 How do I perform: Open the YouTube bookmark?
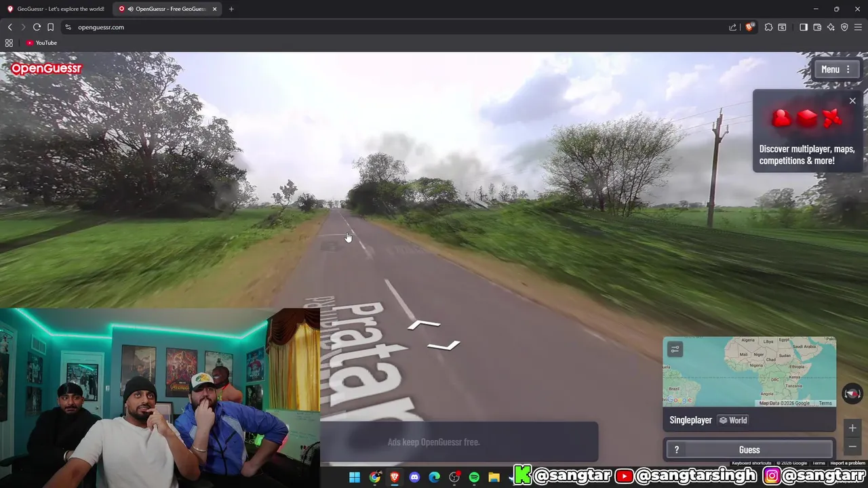41,43
